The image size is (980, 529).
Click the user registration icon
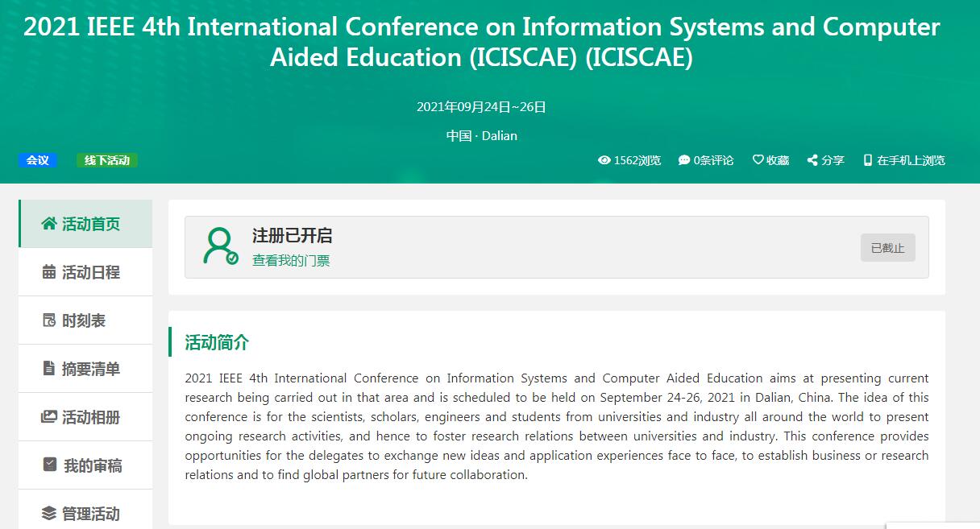pos(220,246)
